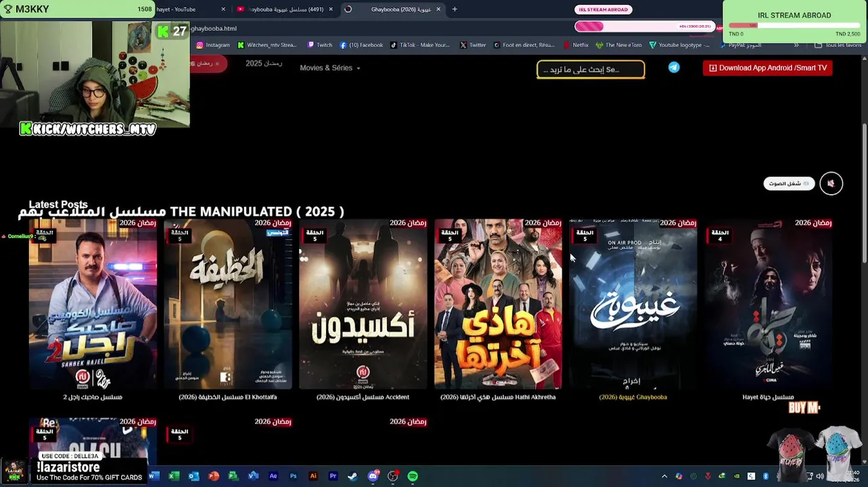Open Hayet حياة series poster
The height and width of the screenshot is (487, 868).
tap(769, 304)
